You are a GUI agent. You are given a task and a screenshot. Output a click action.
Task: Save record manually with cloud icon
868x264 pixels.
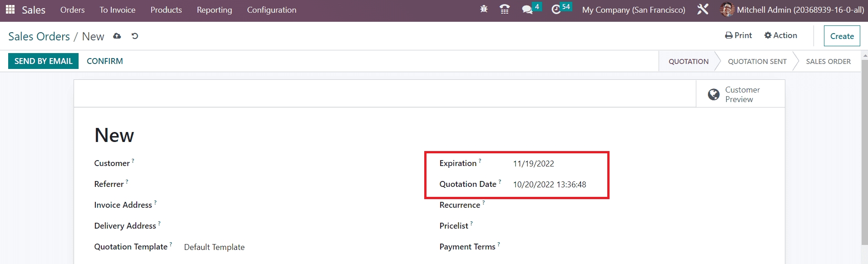point(117,36)
